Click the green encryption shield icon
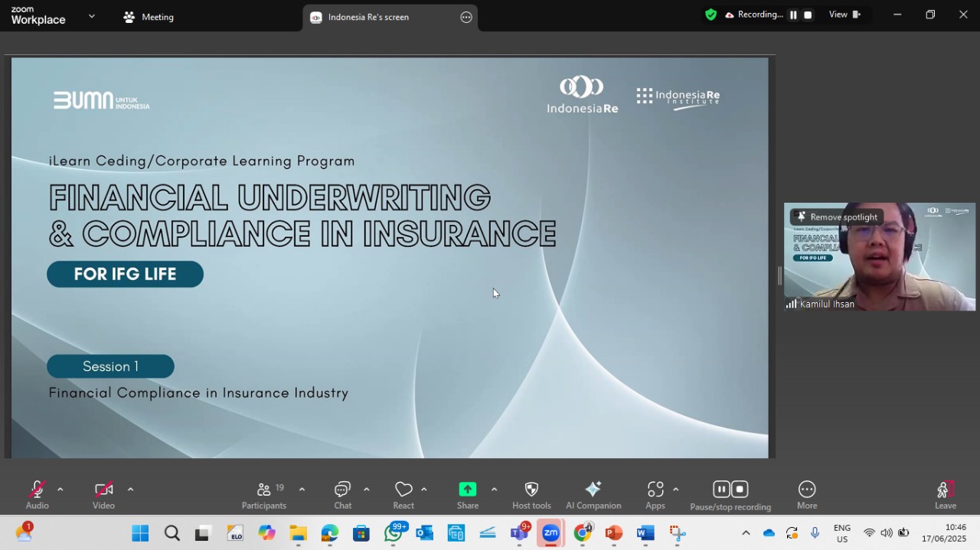The width and height of the screenshot is (980, 550). coord(711,15)
